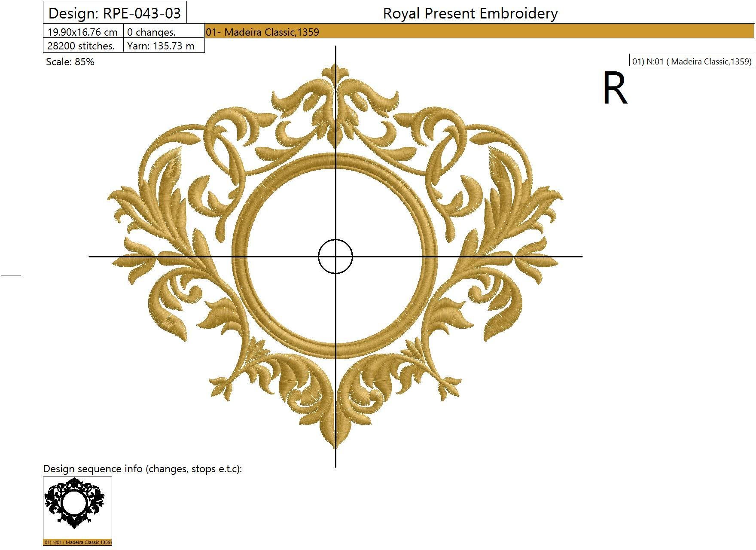Click the Design sequence info heading text
This screenshot has width=756, height=550.
pyautogui.click(x=143, y=469)
